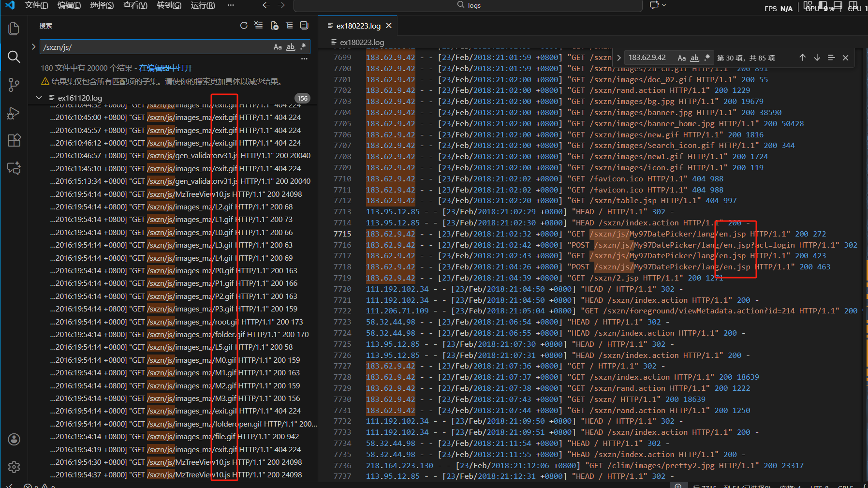Viewport: 868px width, 488px height.
Task: Refresh the search results
Action: click(x=244, y=26)
